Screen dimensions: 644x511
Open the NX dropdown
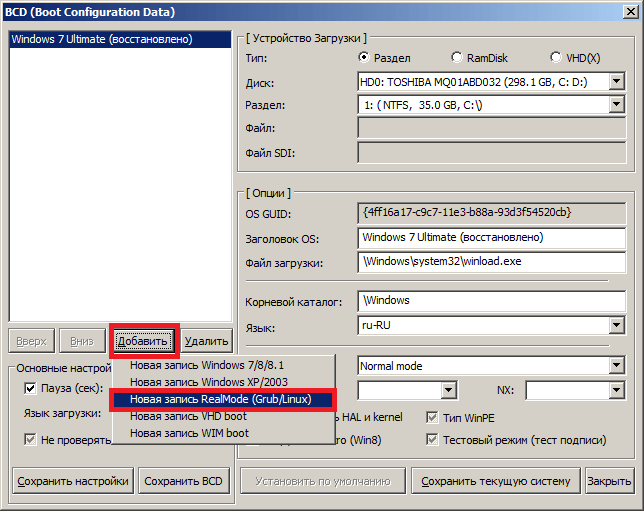click(x=617, y=390)
